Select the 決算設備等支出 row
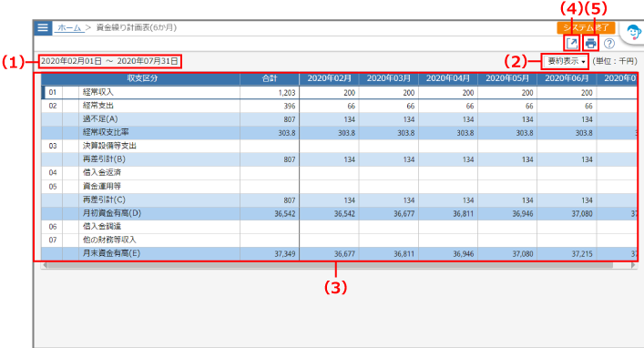Image resolution: width=644 pixels, height=348 pixels. [x=339, y=146]
